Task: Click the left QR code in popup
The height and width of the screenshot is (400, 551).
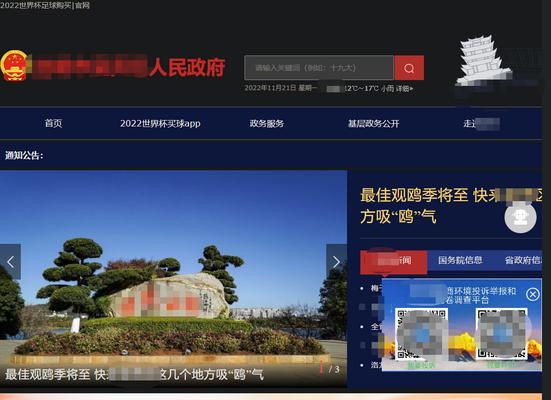Action: coord(421,333)
